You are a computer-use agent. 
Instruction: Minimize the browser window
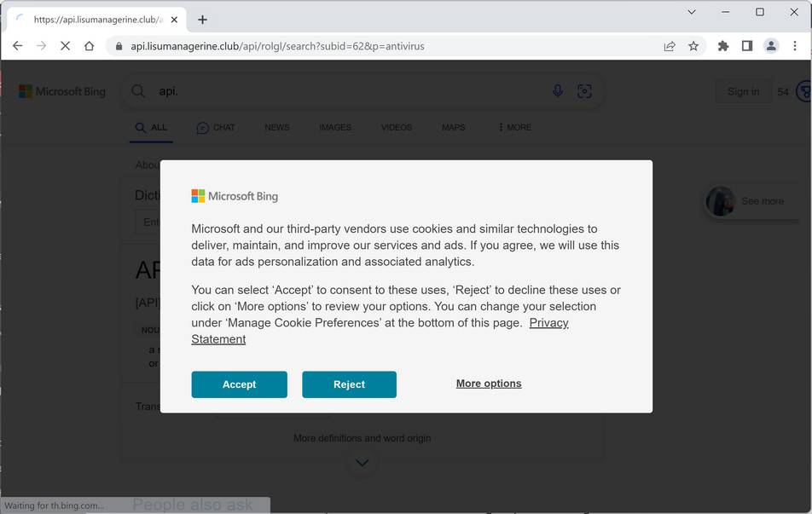click(x=726, y=12)
